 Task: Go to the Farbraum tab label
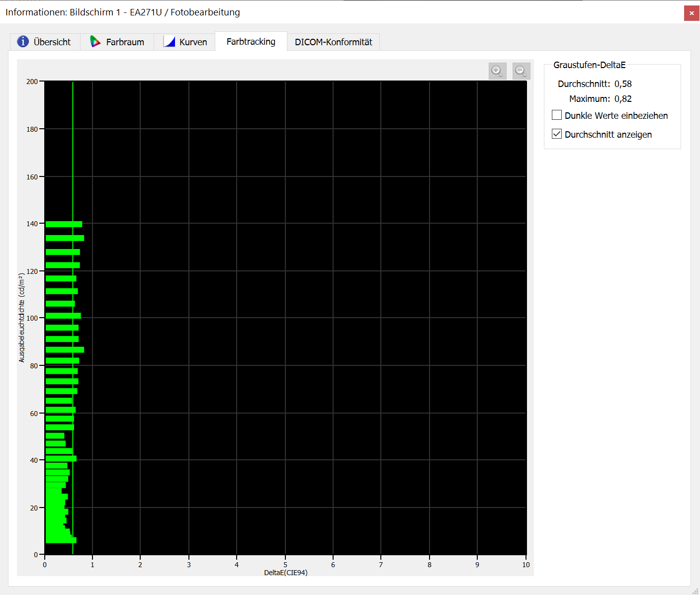tap(125, 42)
